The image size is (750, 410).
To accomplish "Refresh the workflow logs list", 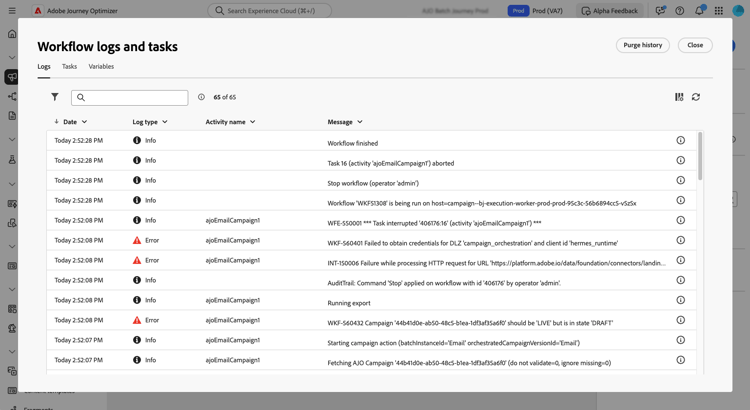I will (x=696, y=97).
